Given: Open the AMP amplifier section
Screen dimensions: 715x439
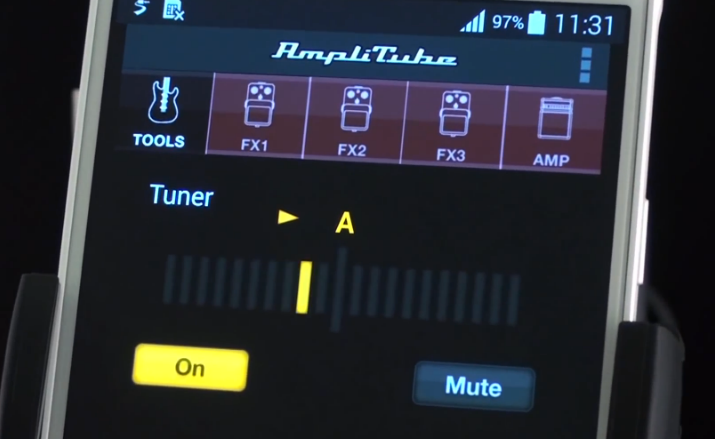Looking at the screenshot, I should coord(551,126).
